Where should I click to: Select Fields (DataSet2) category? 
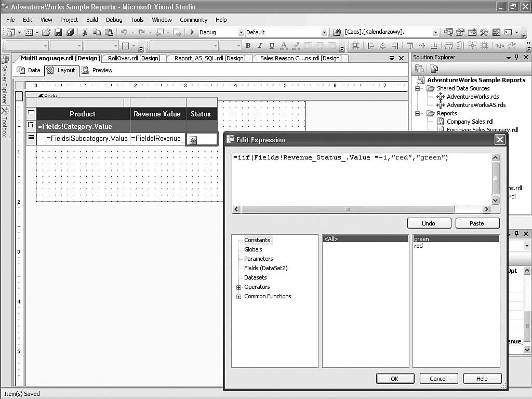point(266,268)
